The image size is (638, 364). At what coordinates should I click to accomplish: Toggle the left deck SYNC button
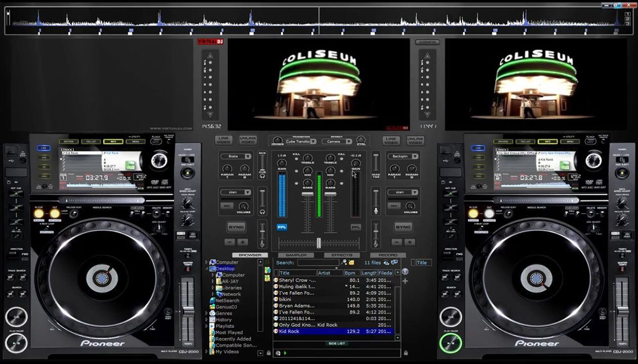coord(236,227)
